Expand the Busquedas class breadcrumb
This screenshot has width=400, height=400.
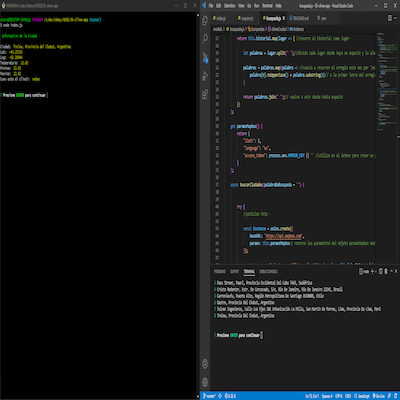pos(257,29)
